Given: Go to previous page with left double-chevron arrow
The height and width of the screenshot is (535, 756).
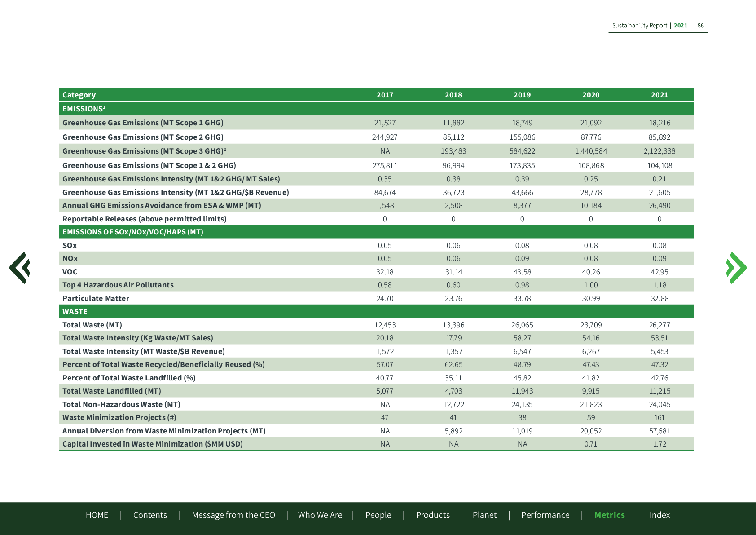Looking at the screenshot, I should coord(20,268).
